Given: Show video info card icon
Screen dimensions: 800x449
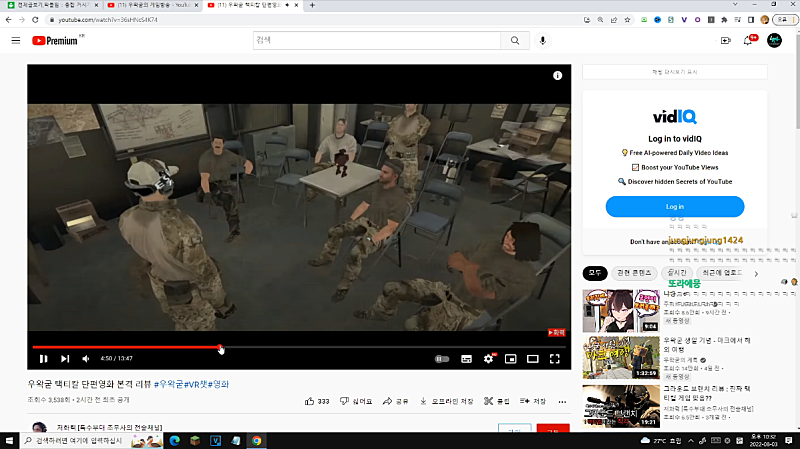Looking at the screenshot, I should click(557, 76).
